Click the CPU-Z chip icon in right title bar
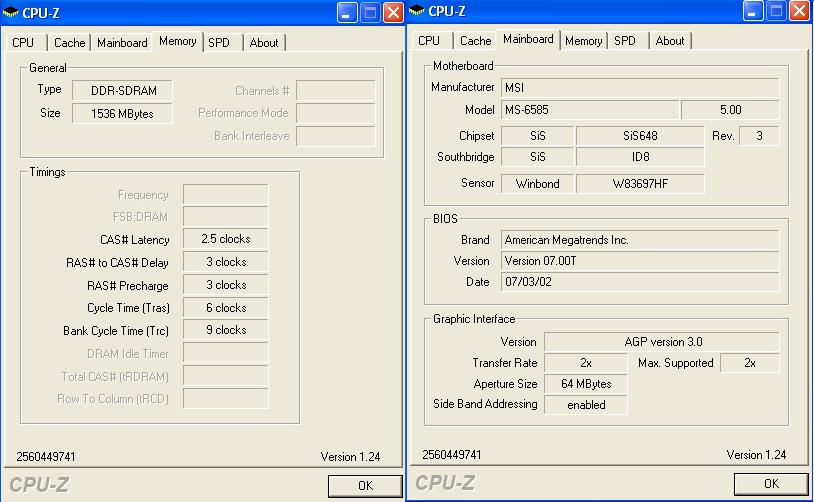This screenshot has width=814, height=502. point(417,10)
